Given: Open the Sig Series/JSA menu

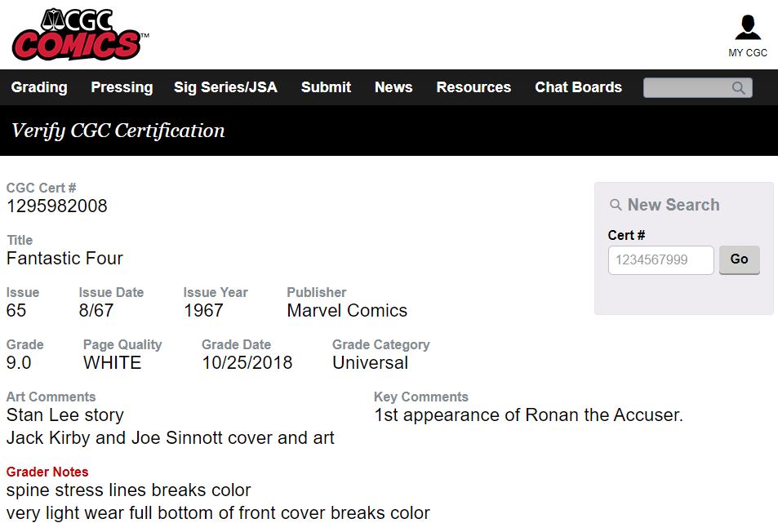Looking at the screenshot, I should (x=225, y=87).
